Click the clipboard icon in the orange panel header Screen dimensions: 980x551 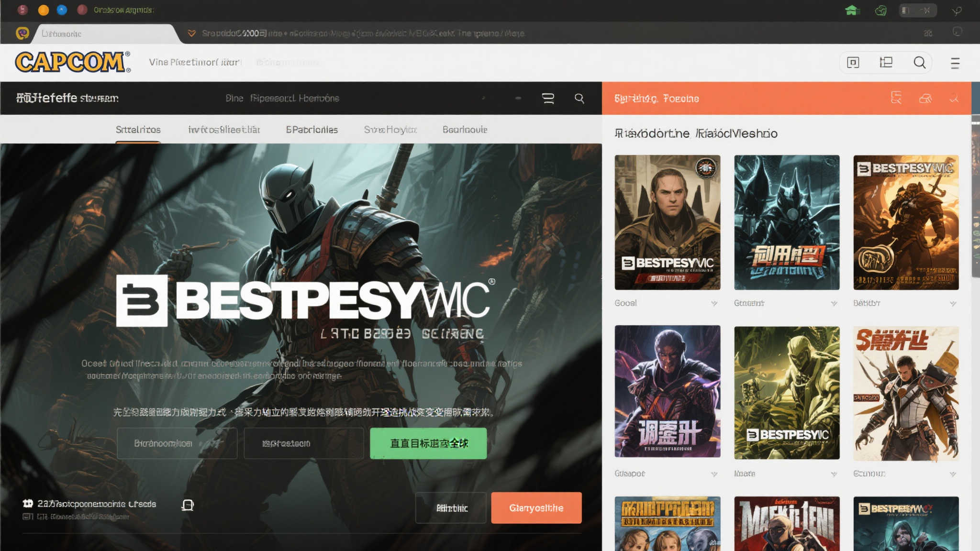click(897, 99)
